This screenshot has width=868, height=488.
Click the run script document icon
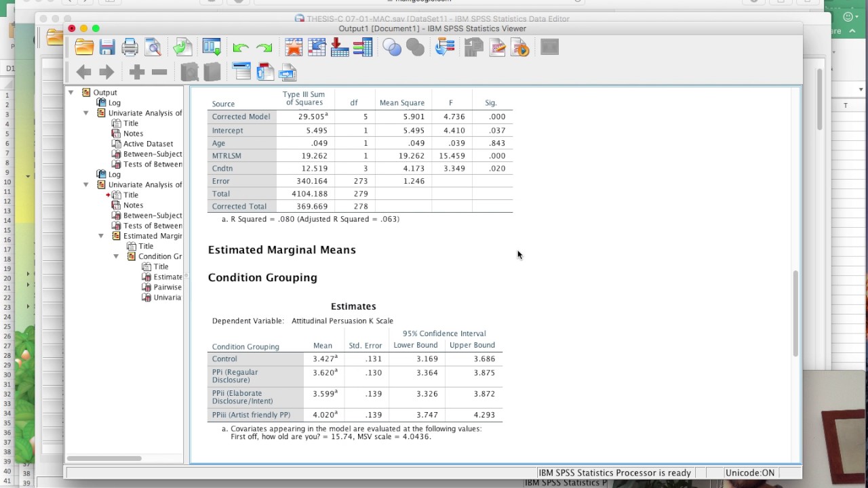click(520, 47)
